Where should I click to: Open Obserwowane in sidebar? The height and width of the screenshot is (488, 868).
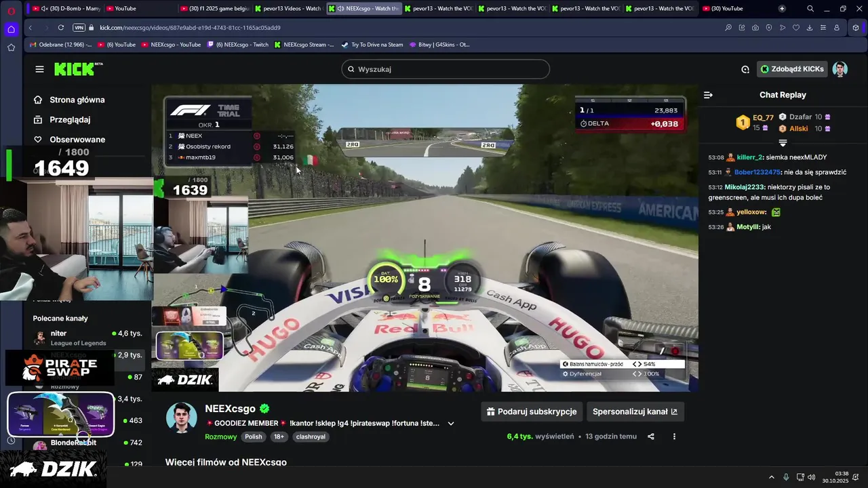tap(69, 140)
